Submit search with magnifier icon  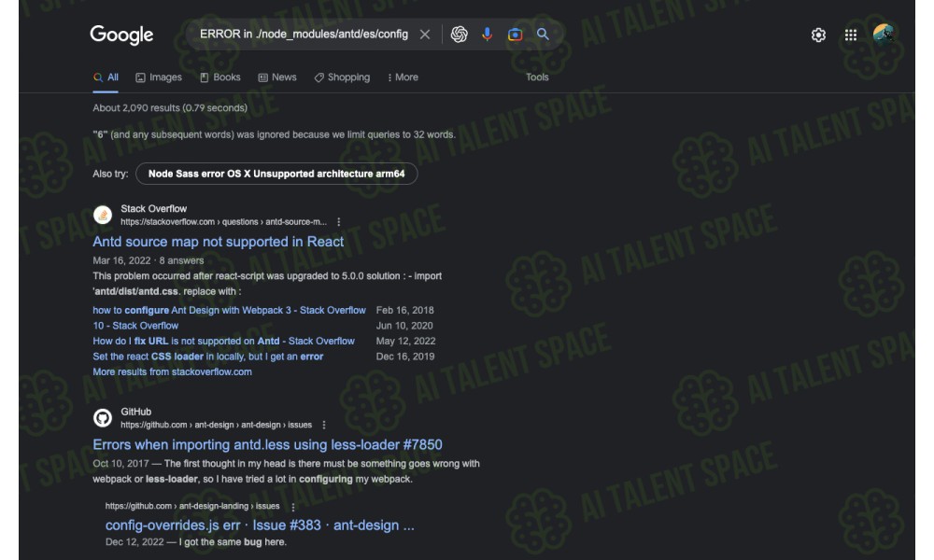click(543, 34)
